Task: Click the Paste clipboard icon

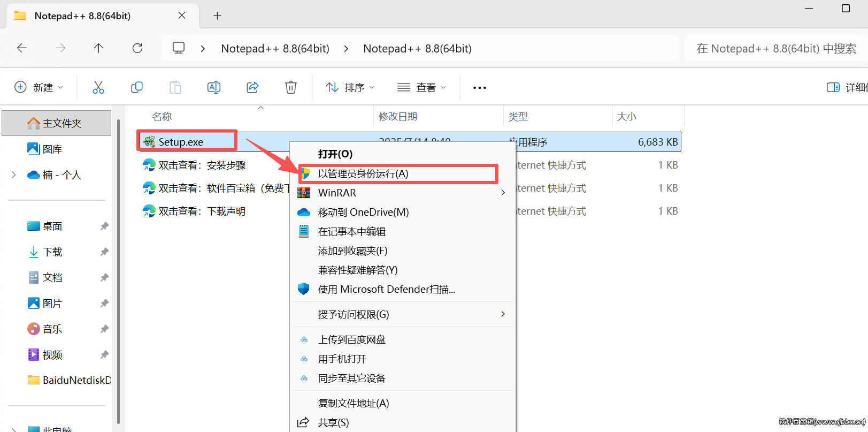Action: (x=175, y=87)
